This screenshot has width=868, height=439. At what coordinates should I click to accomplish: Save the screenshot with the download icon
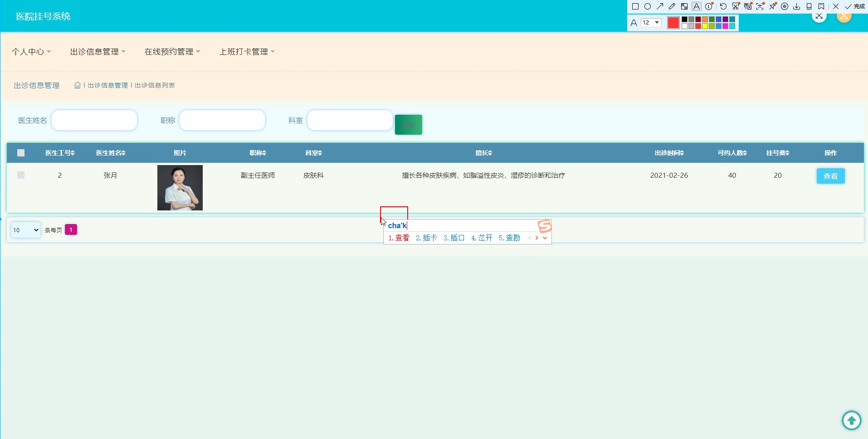[x=797, y=6]
